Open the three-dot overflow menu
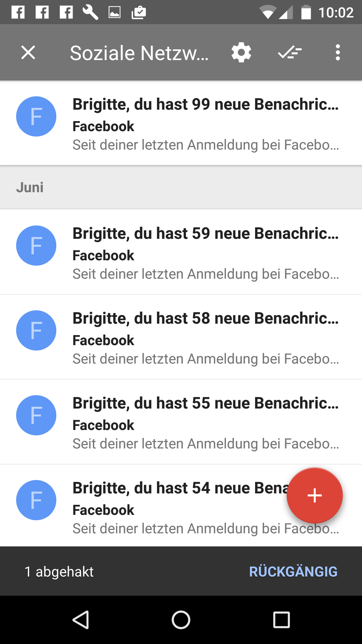The height and width of the screenshot is (644, 362). click(x=338, y=53)
